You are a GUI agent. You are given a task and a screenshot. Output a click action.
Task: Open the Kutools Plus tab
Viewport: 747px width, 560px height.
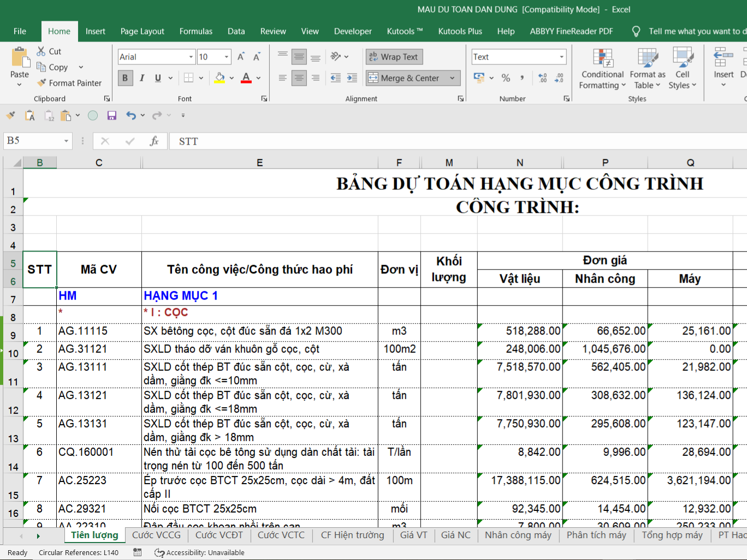460,31
